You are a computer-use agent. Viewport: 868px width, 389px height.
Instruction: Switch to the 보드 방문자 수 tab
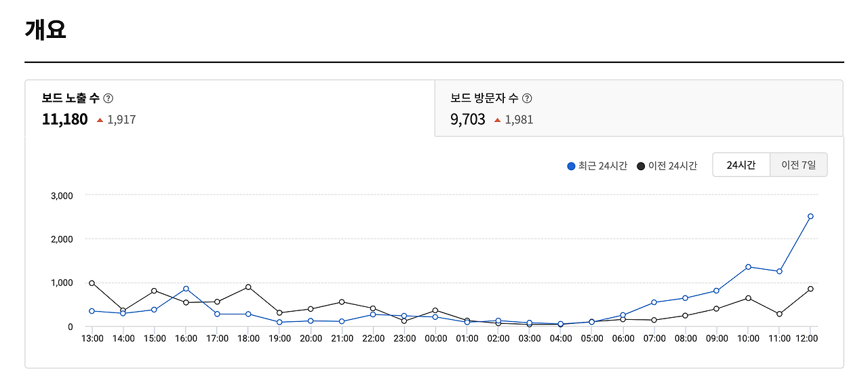click(x=638, y=108)
